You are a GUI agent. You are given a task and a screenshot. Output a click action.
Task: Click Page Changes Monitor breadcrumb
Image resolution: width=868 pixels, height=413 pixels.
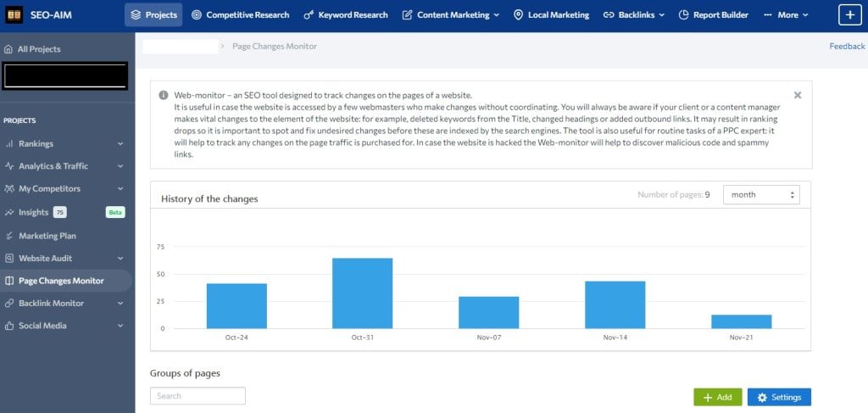click(x=275, y=47)
